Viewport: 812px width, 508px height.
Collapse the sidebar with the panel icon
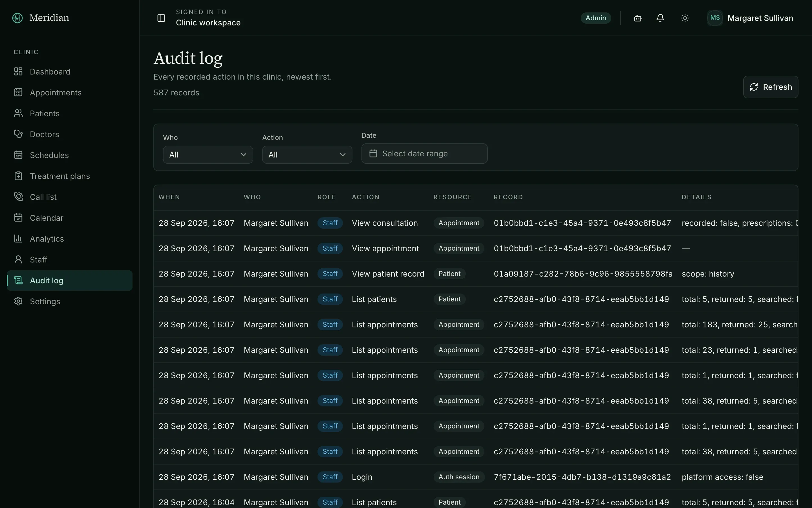tap(161, 18)
